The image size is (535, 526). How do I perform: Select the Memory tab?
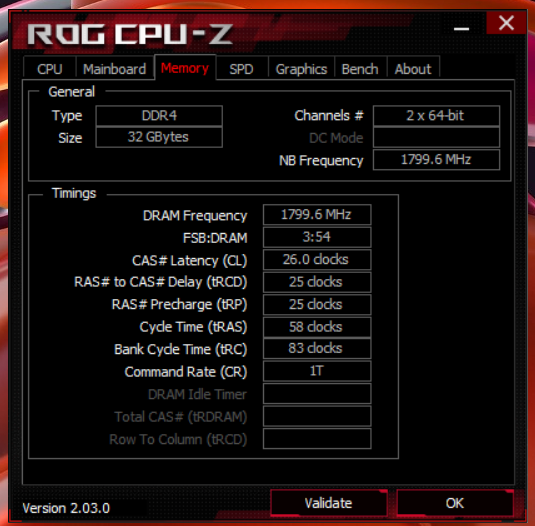pos(185,68)
